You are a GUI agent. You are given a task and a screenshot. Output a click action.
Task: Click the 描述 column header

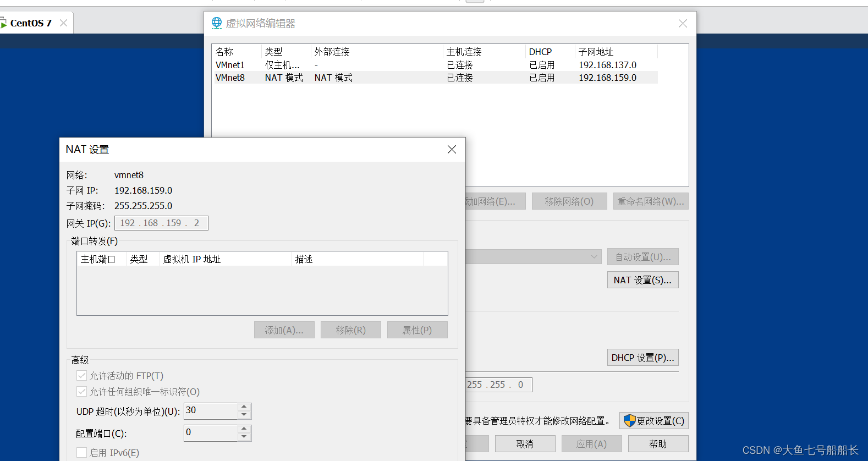point(358,259)
